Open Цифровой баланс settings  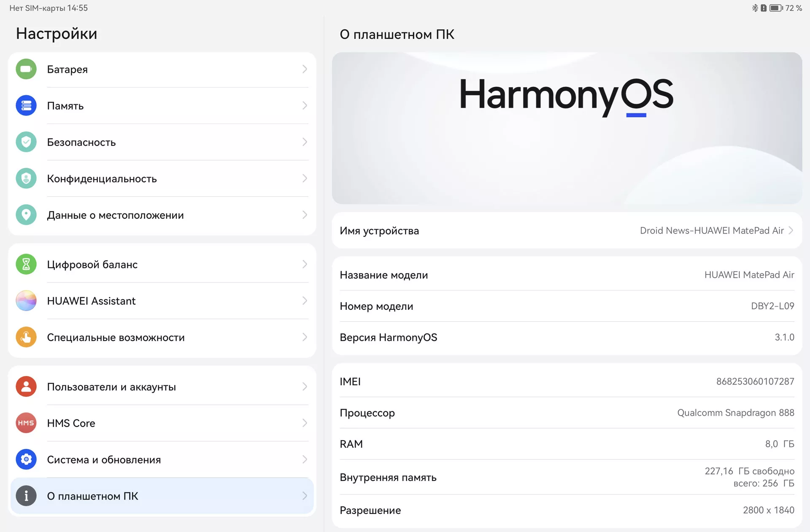coord(162,264)
